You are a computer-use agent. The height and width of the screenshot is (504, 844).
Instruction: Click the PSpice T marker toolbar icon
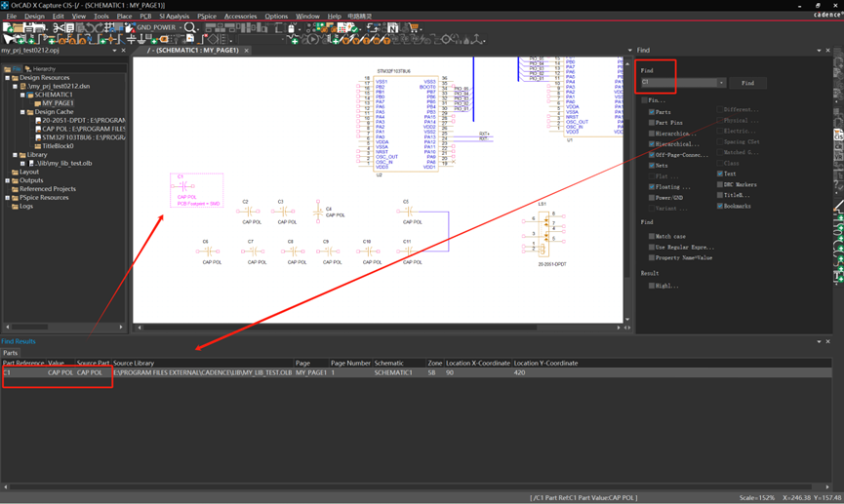pos(386,40)
